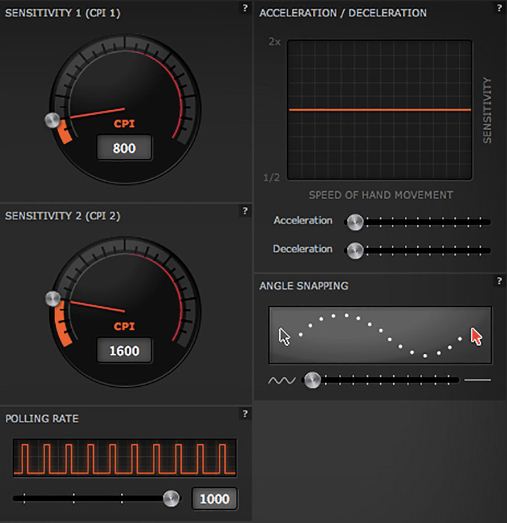Open help for Angle Snapping panel

(x=499, y=281)
